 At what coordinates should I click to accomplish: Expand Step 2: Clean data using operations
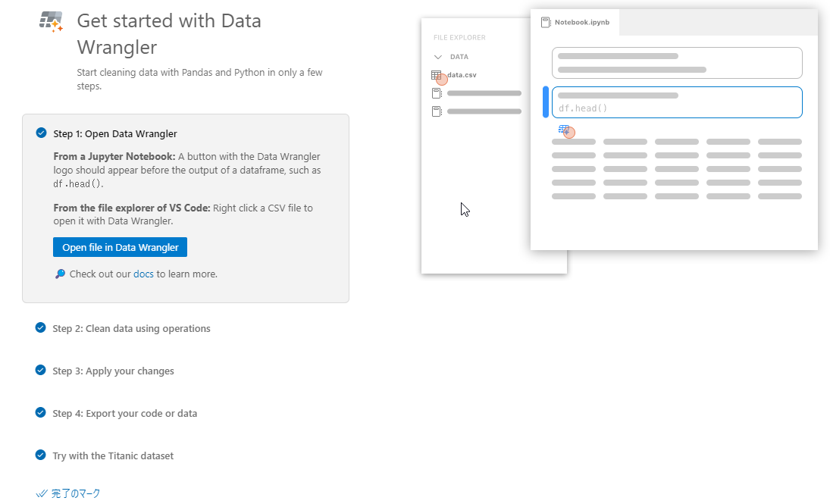[131, 328]
